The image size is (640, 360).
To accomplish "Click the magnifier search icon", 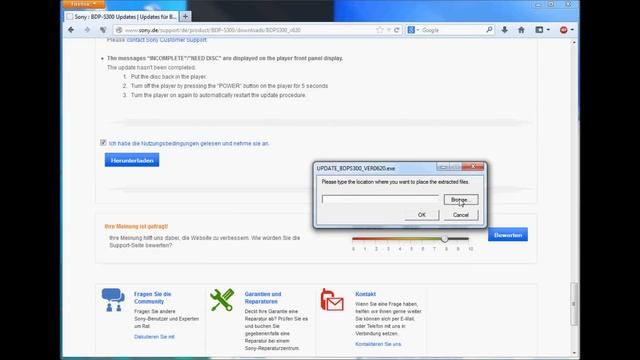I will click(489, 30).
